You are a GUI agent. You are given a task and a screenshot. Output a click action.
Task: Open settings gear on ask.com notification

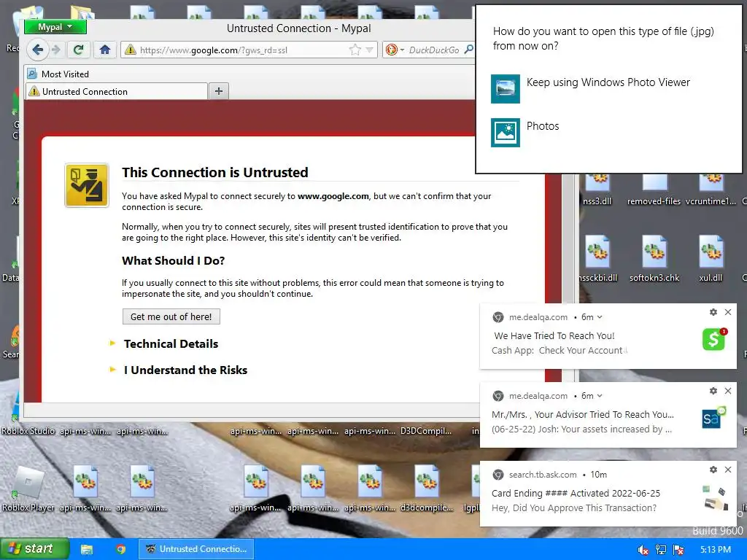[713, 470]
